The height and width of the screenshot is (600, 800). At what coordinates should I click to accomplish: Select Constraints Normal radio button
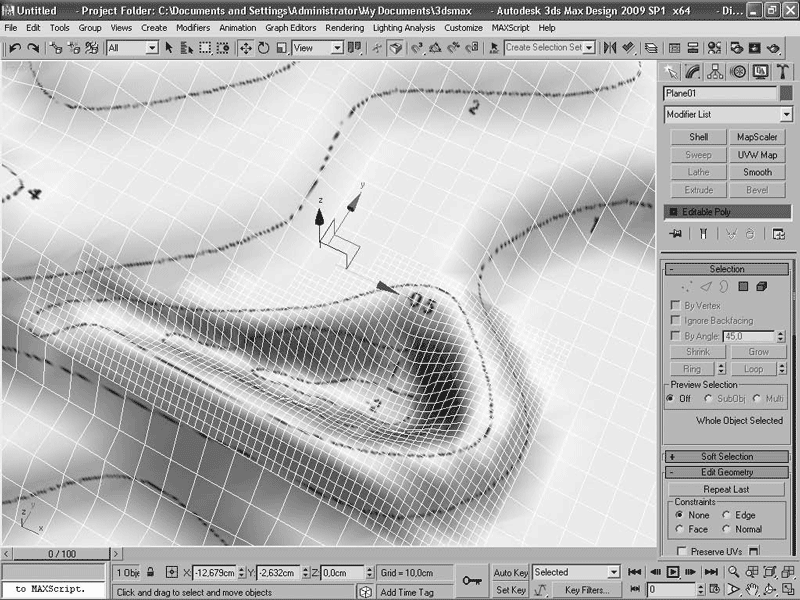(726, 529)
